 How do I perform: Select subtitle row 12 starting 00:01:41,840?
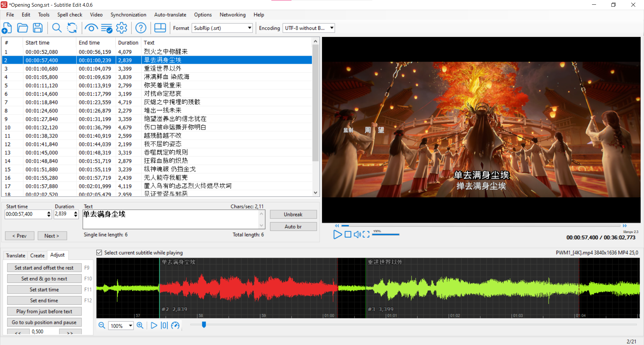coord(157,144)
